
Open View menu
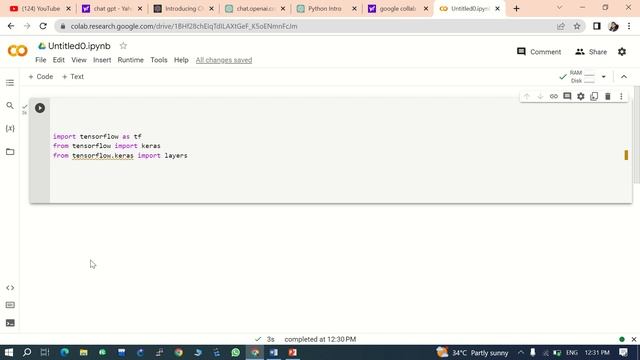click(79, 60)
